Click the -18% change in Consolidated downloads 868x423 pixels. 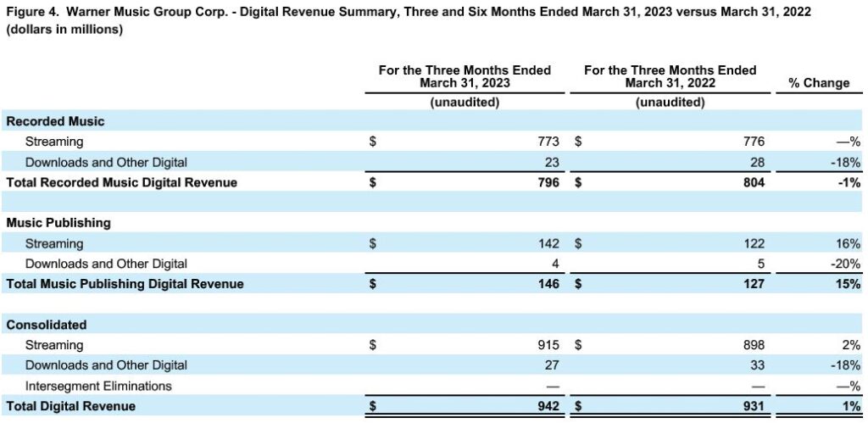846,365
